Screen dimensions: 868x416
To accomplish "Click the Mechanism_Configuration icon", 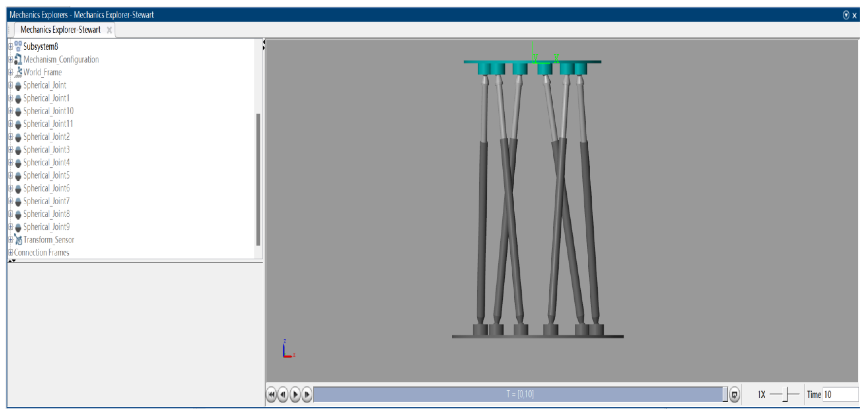I will [x=18, y=59].
